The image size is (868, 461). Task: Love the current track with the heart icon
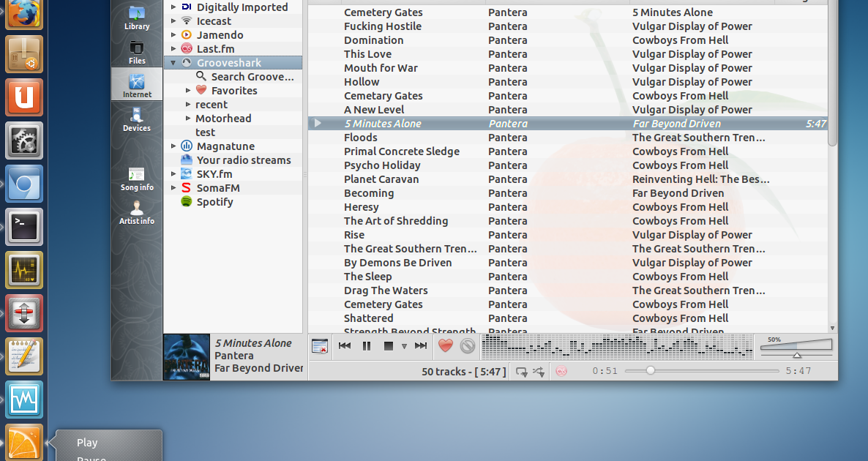click(445, 345)
